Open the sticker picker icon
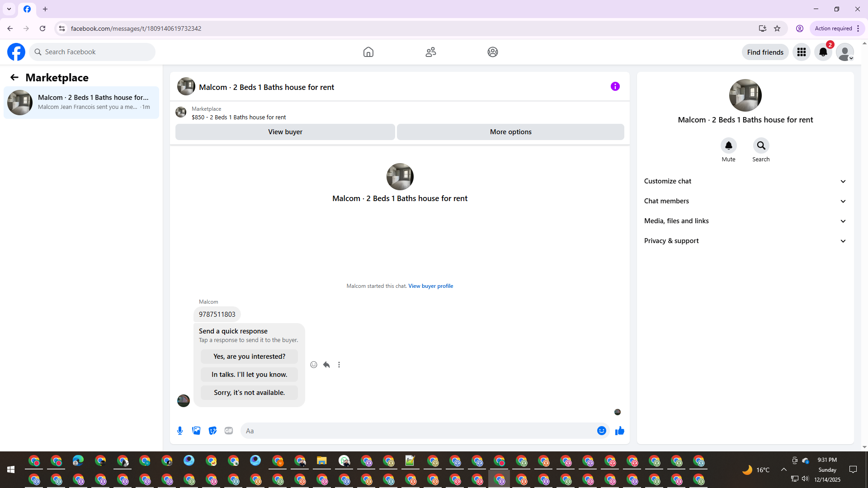The height and width of the screenshot is (488, 868). click(x=212, y=431)
